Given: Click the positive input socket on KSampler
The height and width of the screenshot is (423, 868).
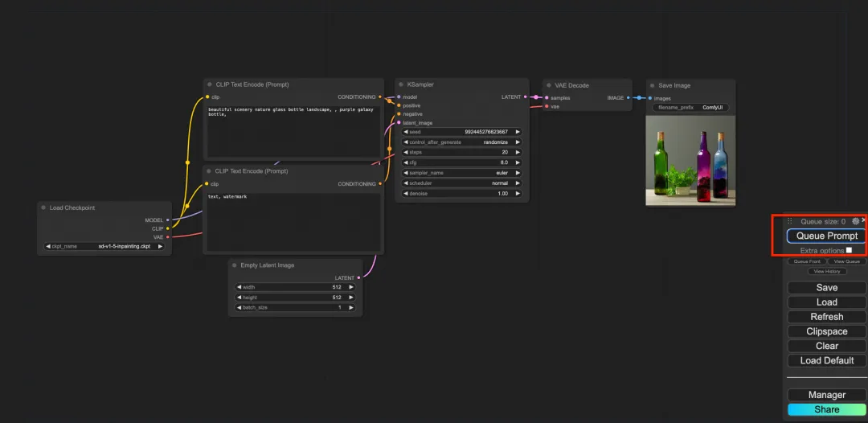Looking at the screenshot, I should point(399,105).
